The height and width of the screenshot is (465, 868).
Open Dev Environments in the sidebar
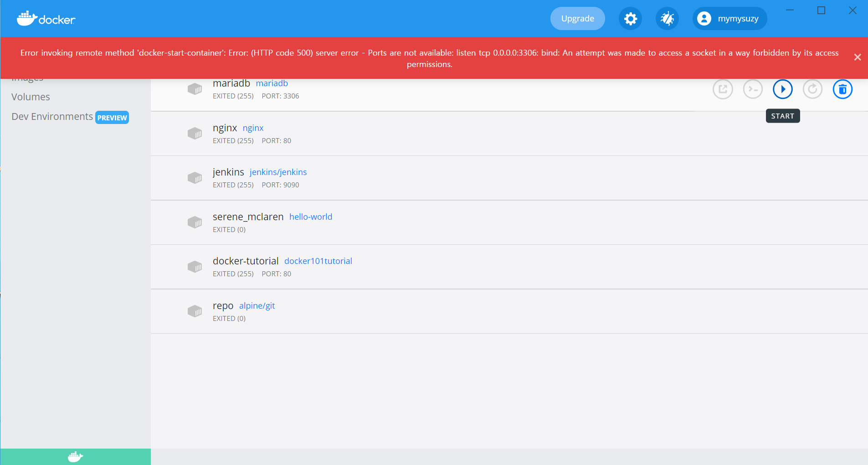tap(52, 117)
